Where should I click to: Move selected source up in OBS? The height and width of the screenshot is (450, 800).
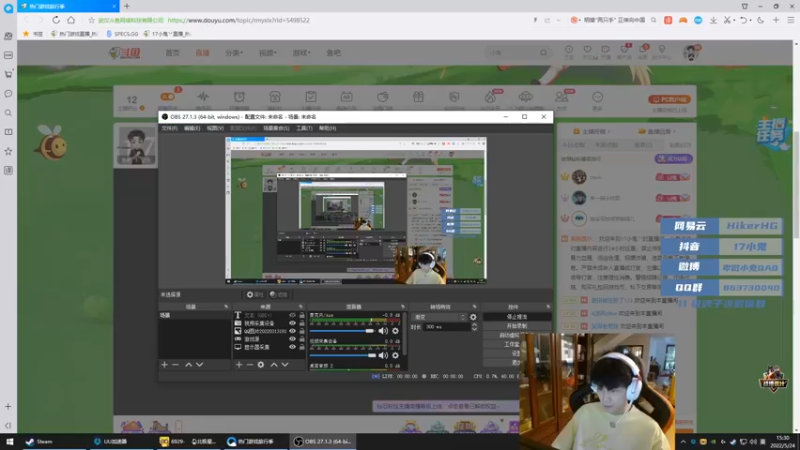tap(274, 365)
